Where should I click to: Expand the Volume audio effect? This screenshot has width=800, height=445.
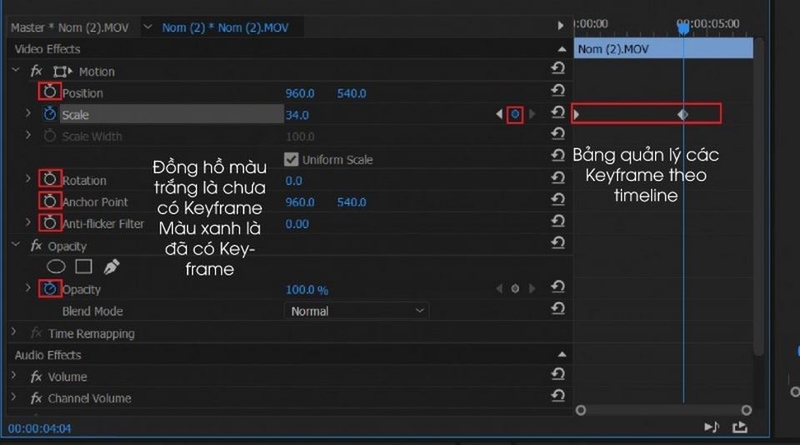(14, 376)
